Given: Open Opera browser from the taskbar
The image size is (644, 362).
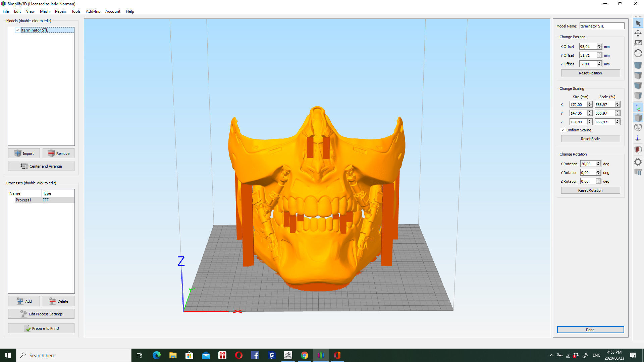Looking at the screenshot, I should [239, 355].
